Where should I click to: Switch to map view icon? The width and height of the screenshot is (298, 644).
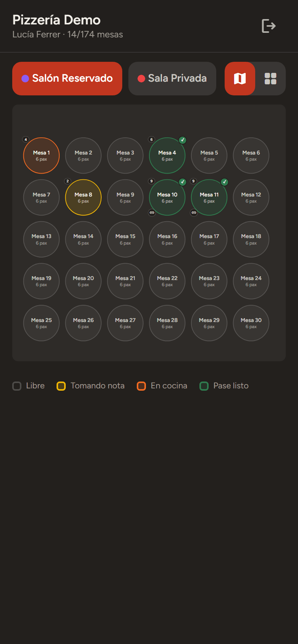pos(240,79)
